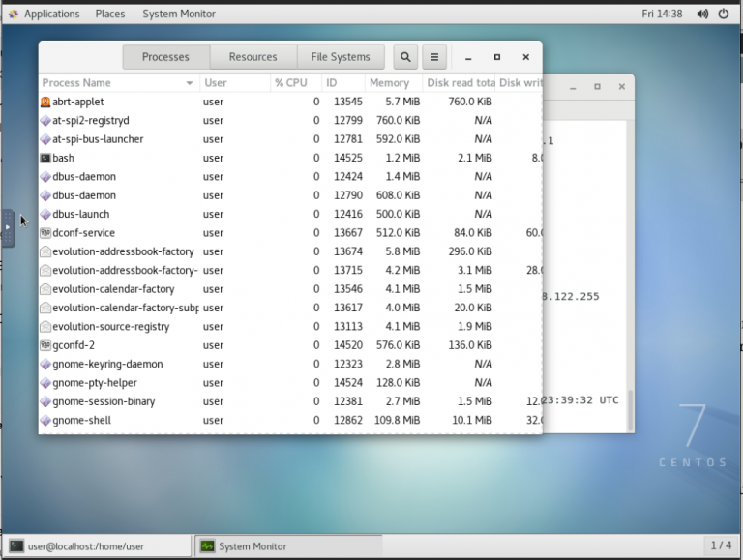Viewport: 743px width, 560px height.
Task: Select the gnome-shell process row
Action: 193,421
